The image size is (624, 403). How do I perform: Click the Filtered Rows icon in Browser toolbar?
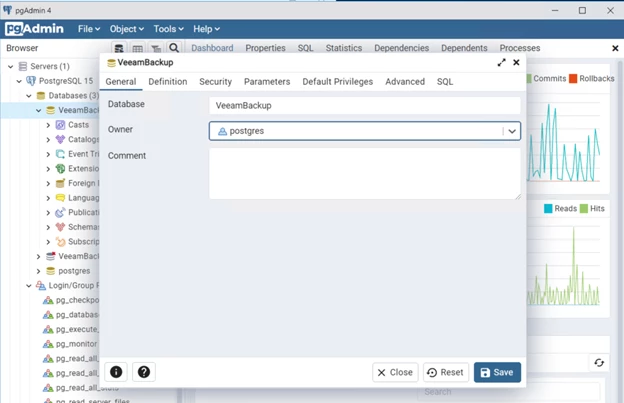coord(156,49)
